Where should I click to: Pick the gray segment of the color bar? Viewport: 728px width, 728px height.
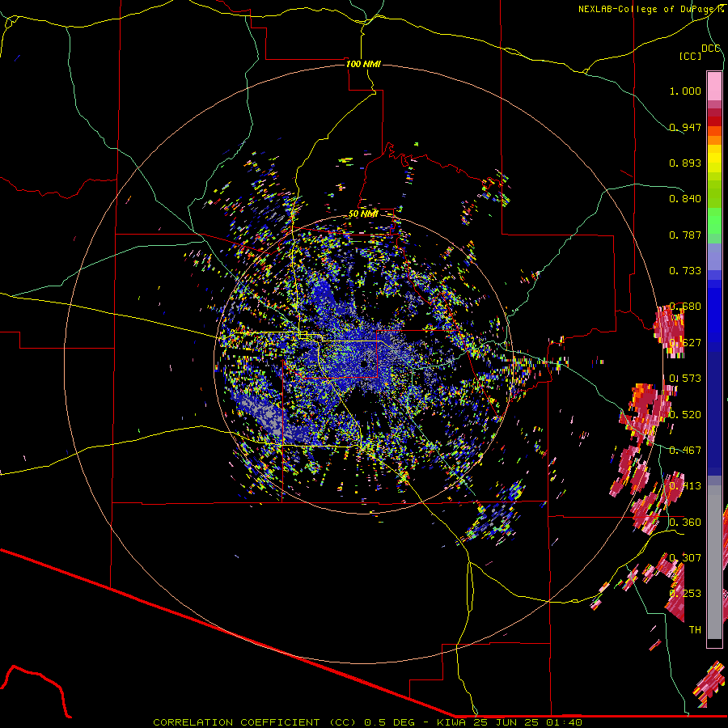point(714,562)
